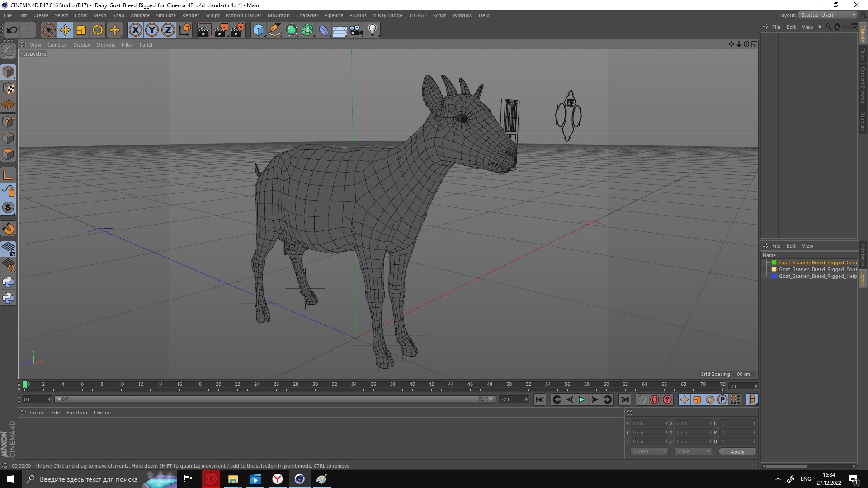868x488 pixels.
Task: Add a floor environment object
Action: (x=340, y=30)
